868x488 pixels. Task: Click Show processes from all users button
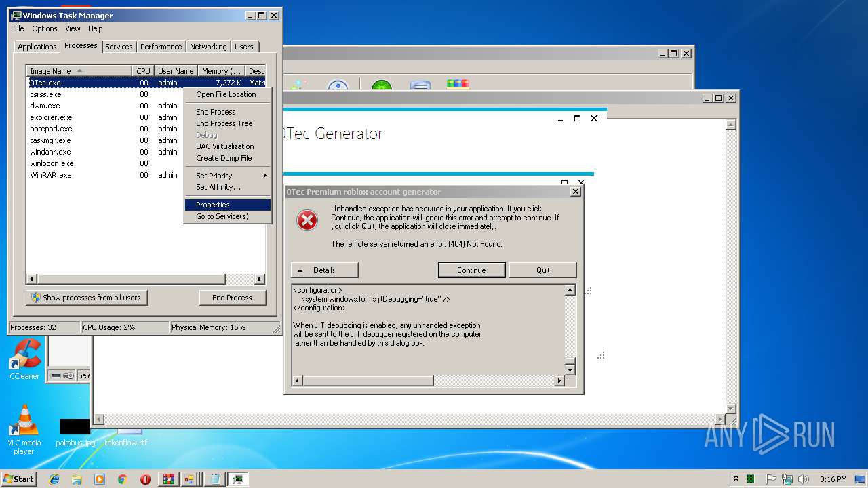(x=87, y=298)
